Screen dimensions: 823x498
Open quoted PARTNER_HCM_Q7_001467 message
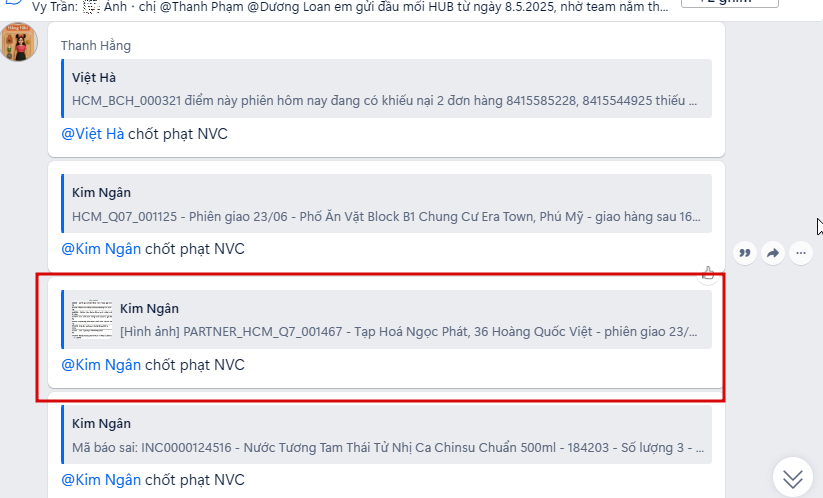coord(387,320)
